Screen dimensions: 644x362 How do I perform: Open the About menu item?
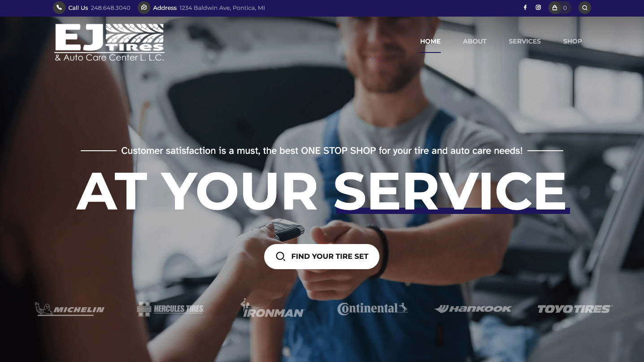pos(474,41)
